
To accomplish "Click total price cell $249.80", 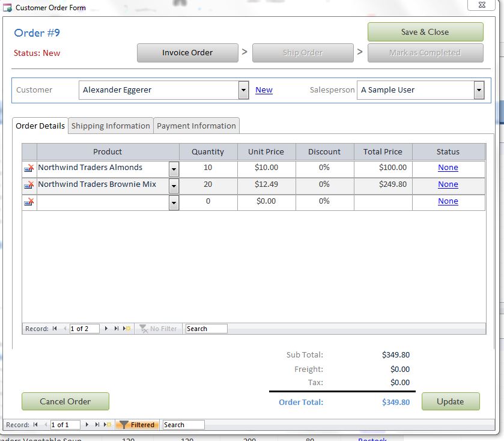I will pyautogui.click(x=383, y=186).
